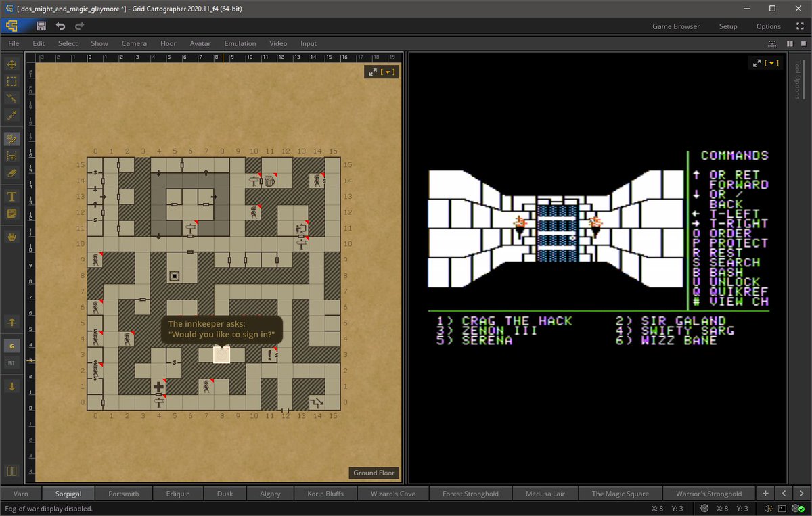Open the Avatar menu
The height and width of the screenshot is (516, 812).
200,43
